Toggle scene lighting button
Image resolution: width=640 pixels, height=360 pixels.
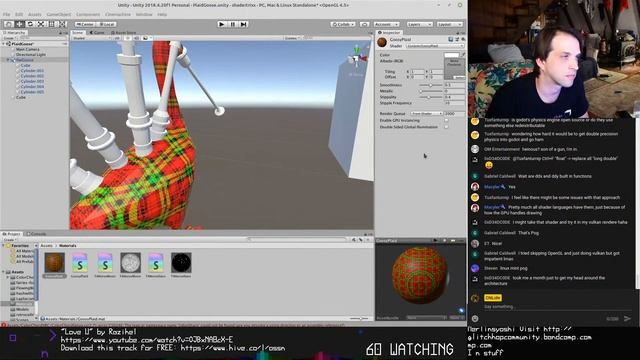pos(128,38)
